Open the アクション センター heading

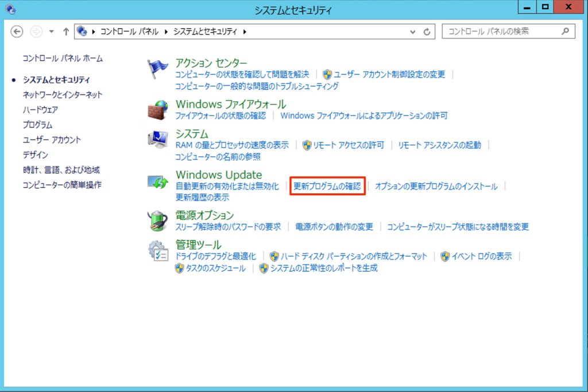211,63
